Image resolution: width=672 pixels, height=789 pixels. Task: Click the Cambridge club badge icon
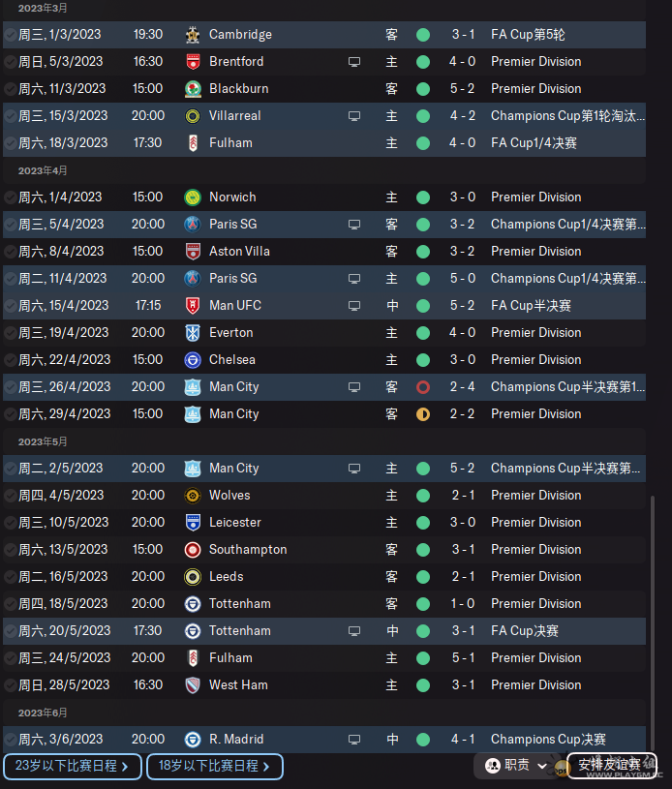(x=193, y=35)
